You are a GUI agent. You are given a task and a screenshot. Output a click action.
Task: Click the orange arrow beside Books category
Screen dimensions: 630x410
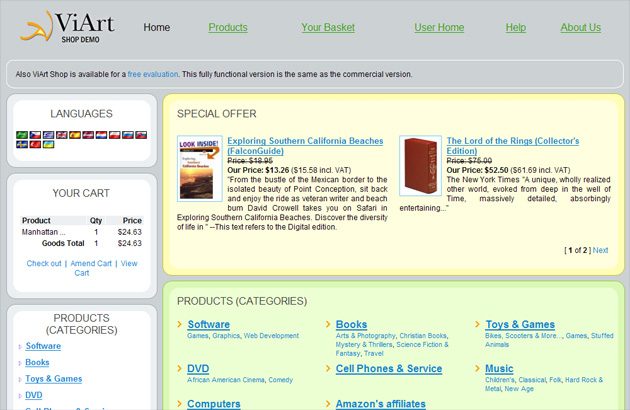(328, 324)
